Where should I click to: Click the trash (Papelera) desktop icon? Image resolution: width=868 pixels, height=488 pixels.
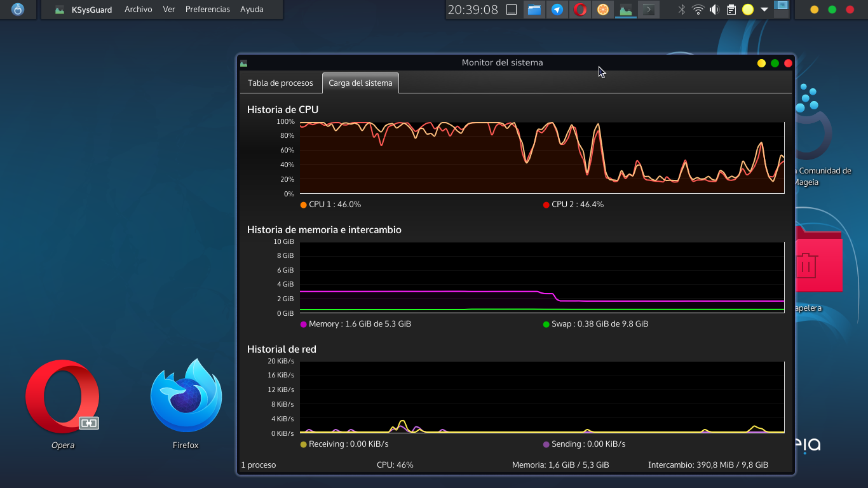(818, 259)
